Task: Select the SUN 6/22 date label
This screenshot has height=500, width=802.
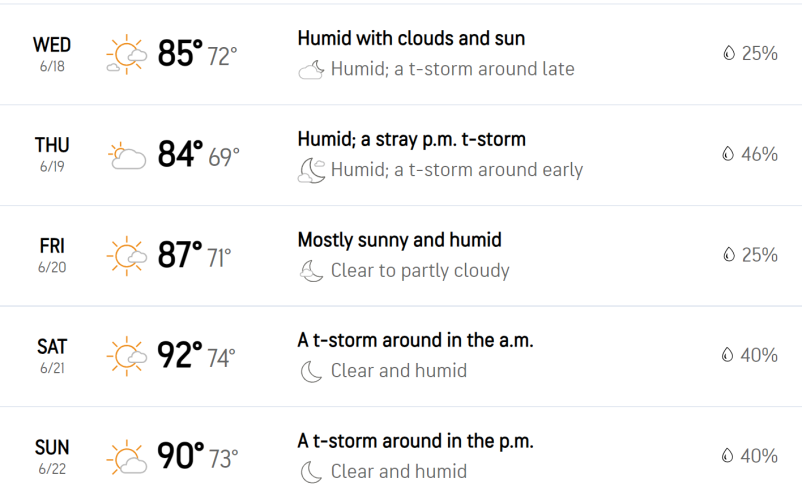Action: [x=52, y=457]
